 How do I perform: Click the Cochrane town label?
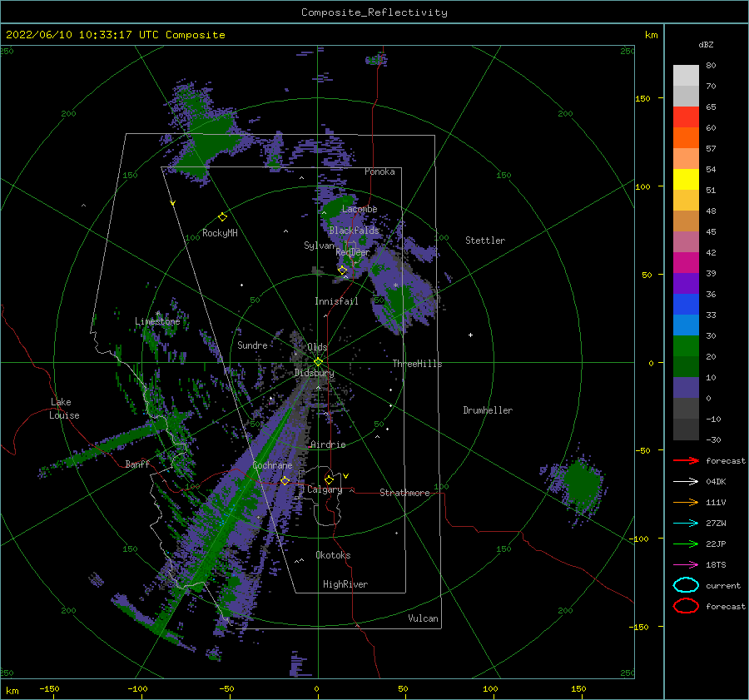[272, 465]
